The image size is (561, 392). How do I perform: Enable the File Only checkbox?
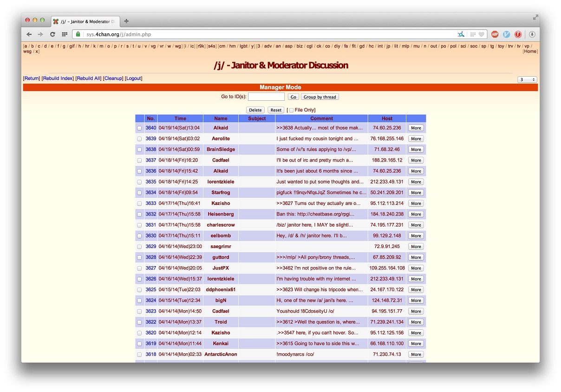291,110
